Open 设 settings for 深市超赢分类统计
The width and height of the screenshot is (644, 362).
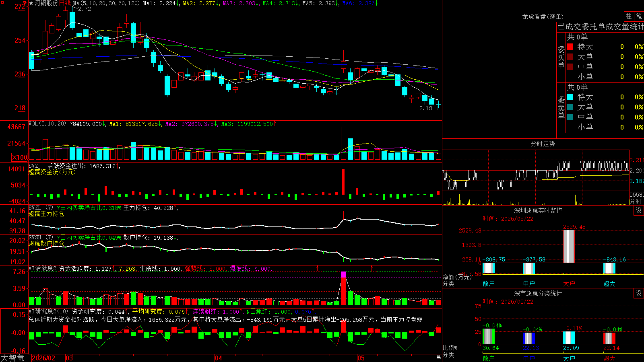[639, 293]
